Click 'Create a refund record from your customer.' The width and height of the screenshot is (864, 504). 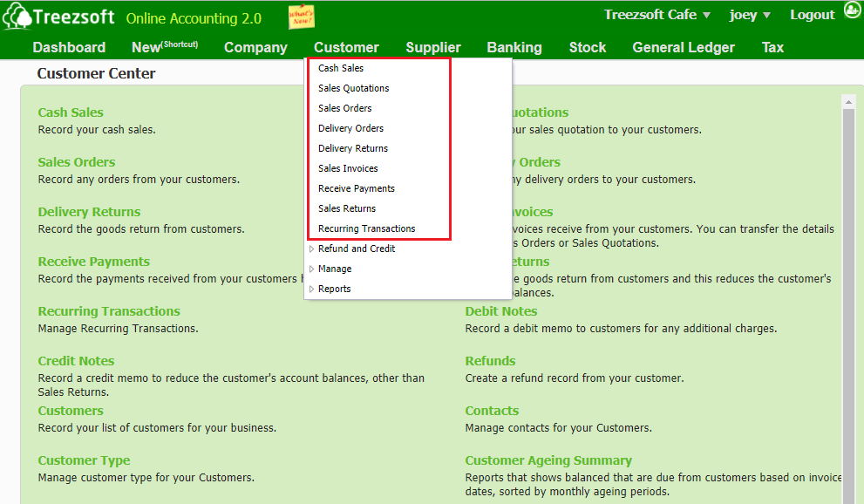pos(575,378)
